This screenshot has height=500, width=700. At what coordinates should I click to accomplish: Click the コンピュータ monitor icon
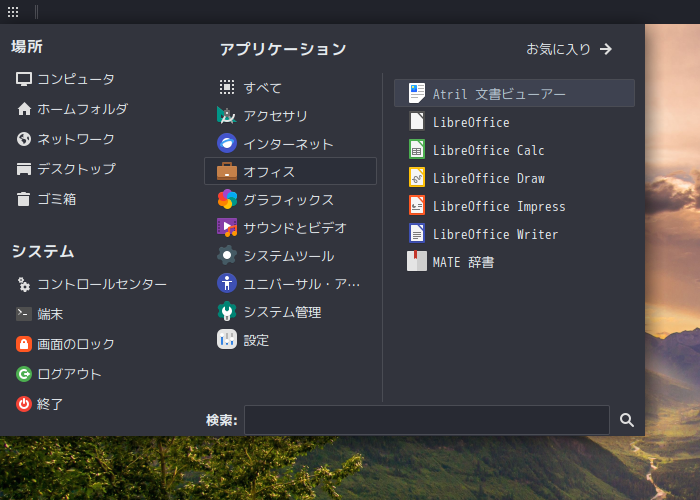tap(24, 79)
